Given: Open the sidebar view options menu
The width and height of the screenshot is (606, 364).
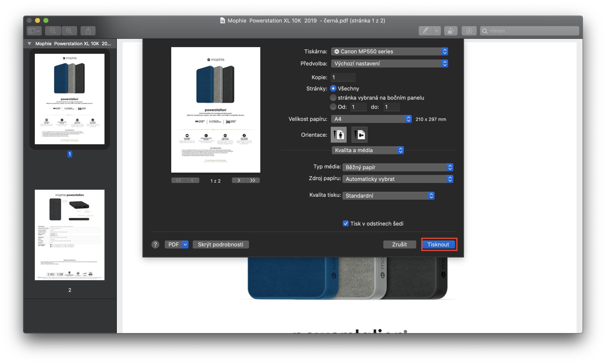Looking at the screenshot, I should [34, 31].
